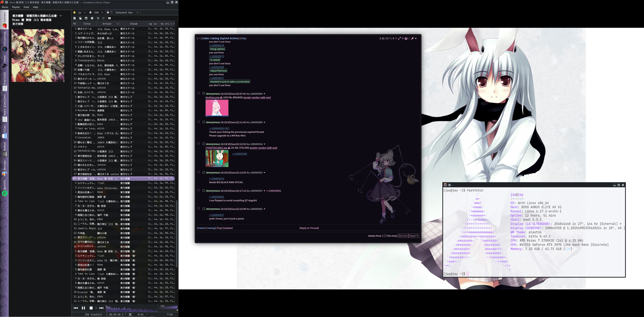Toggle shuffle mode icon in status bar
The image size is (644, 317).
[130, 314]
